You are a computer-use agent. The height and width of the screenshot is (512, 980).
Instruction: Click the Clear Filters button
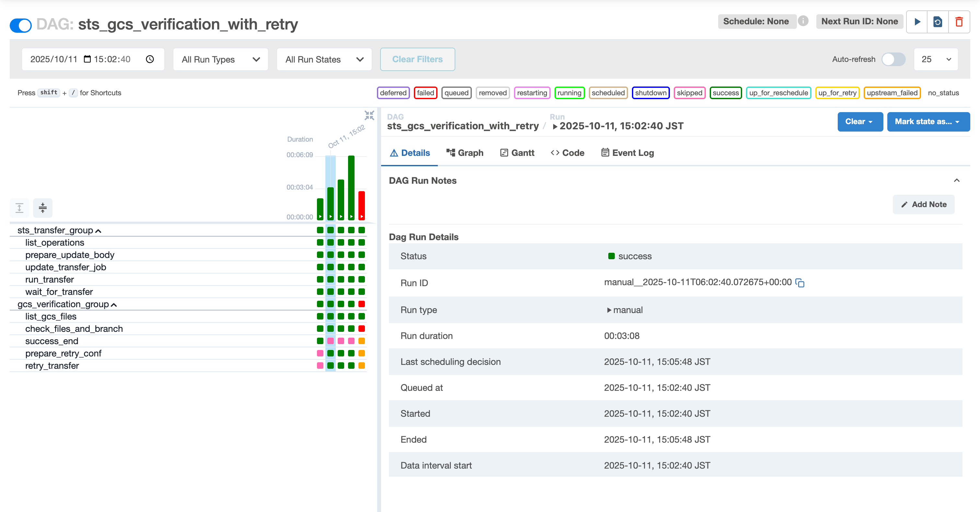pos(417,59)
